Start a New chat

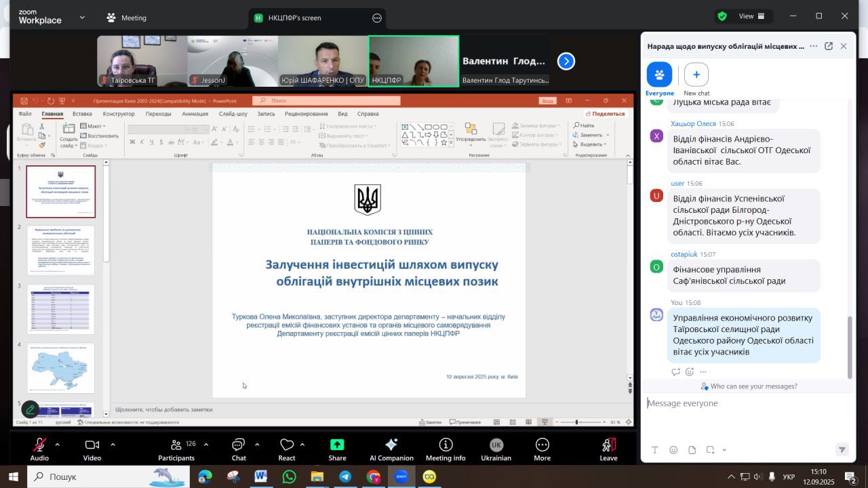point(696,75)
